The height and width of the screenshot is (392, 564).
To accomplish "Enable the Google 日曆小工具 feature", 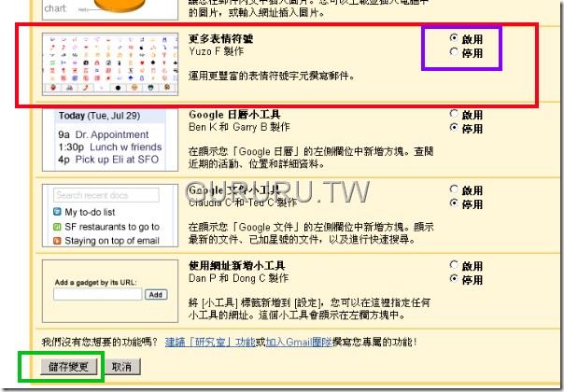I will pos(454,114).
